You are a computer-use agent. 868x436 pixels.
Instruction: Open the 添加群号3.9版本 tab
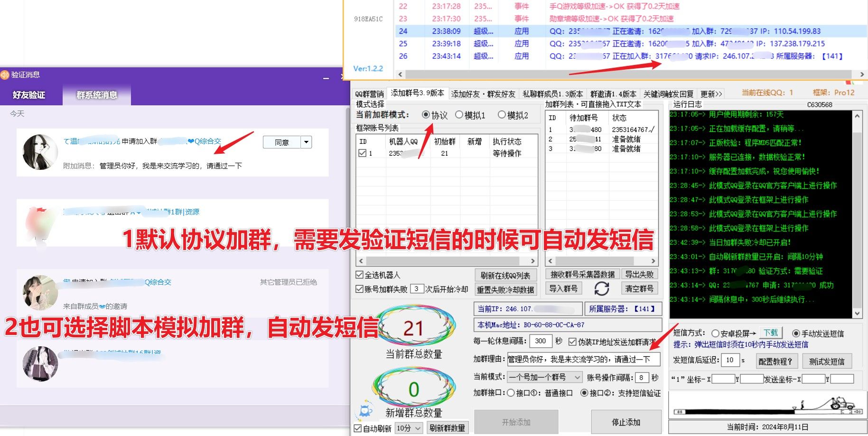pos(417,93)
